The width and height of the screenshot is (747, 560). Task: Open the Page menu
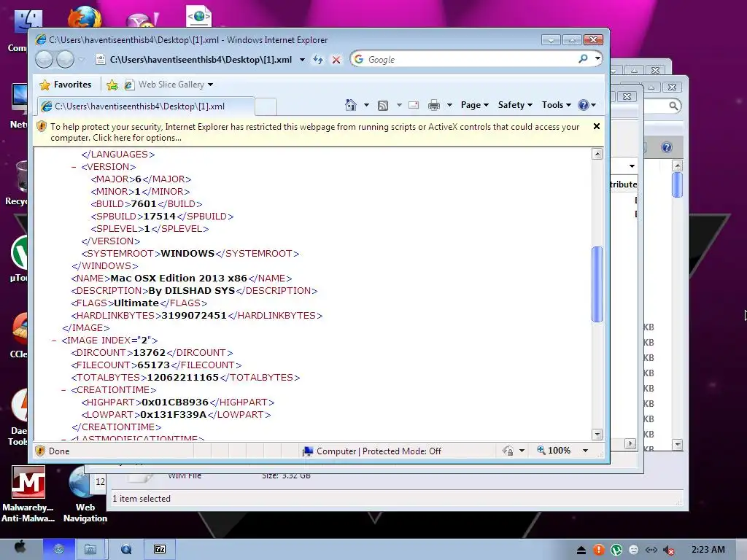click(x=474, y=105)
